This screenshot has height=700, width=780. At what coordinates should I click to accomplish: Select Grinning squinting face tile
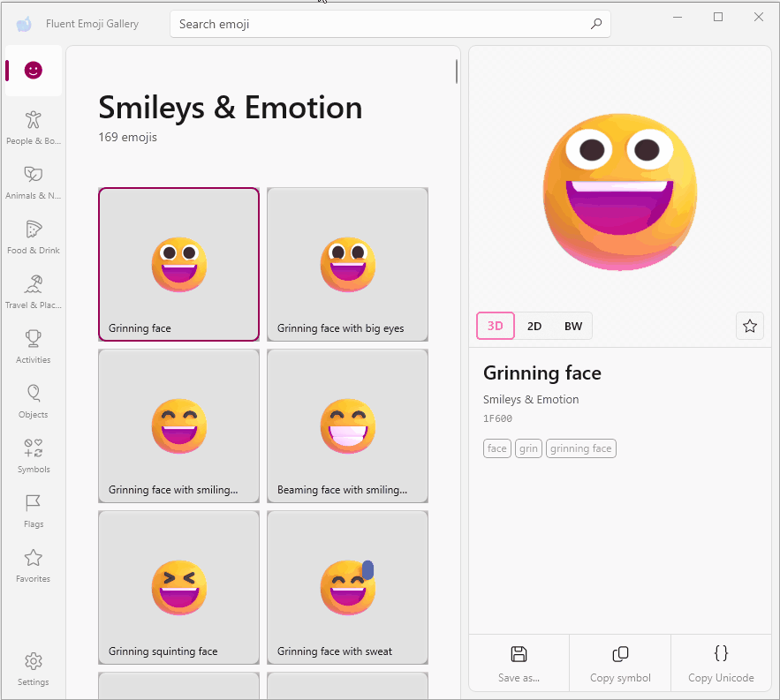click(x=178, y=588)
